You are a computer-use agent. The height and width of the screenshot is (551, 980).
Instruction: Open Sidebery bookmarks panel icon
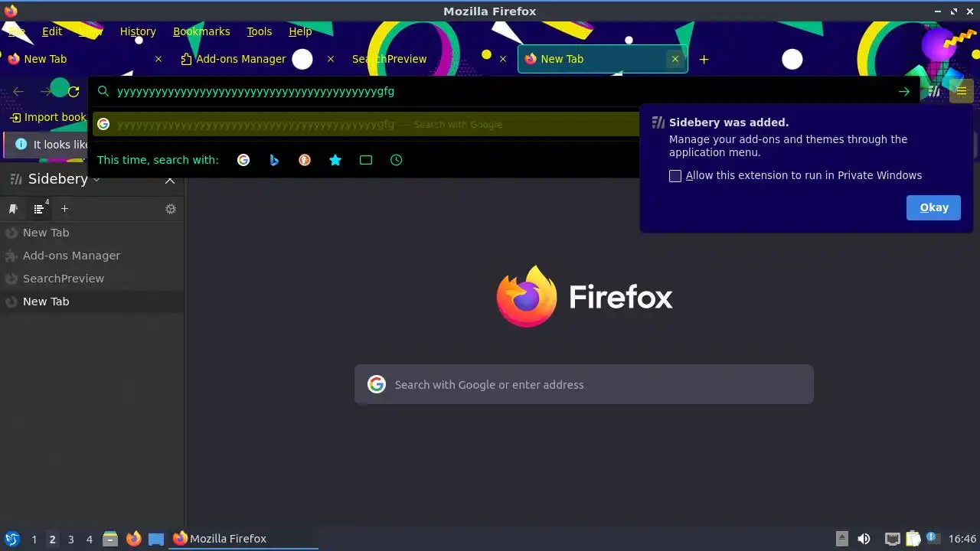point(13,209)
